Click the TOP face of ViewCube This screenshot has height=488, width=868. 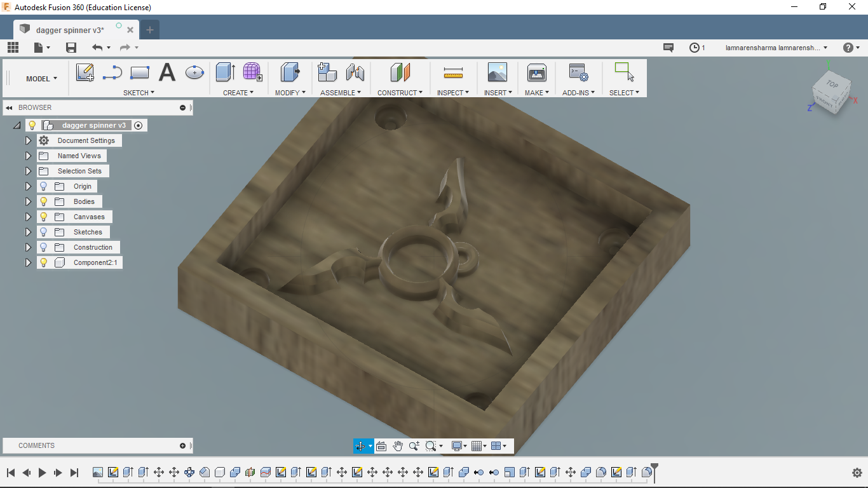click(x=832, y=85)
